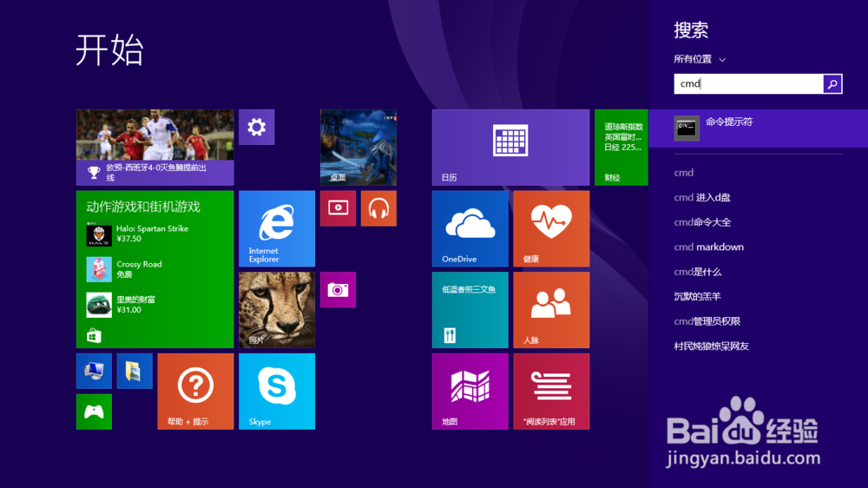Screen dimensions: 868x488
Task: Open the 健康 health tile
Action: pos(551,228)
